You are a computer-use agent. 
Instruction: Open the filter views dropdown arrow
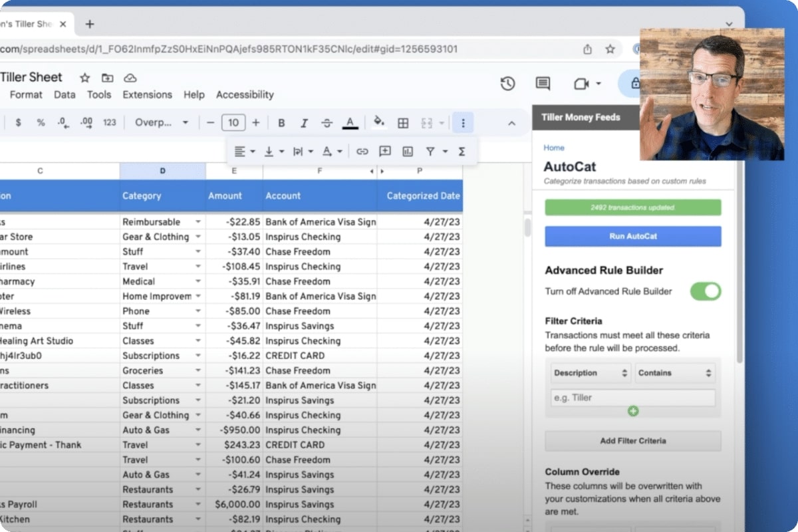[445, 152]
